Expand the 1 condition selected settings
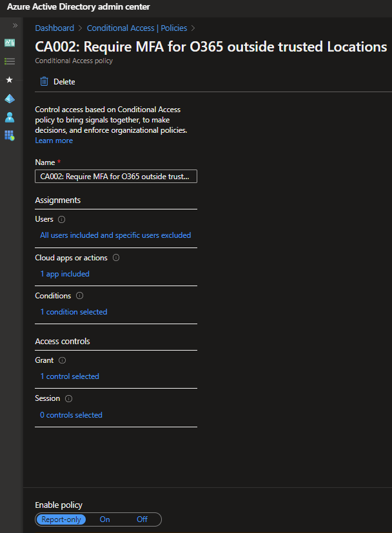This screenshot has width=392, height=533. (x=73, y=312)
